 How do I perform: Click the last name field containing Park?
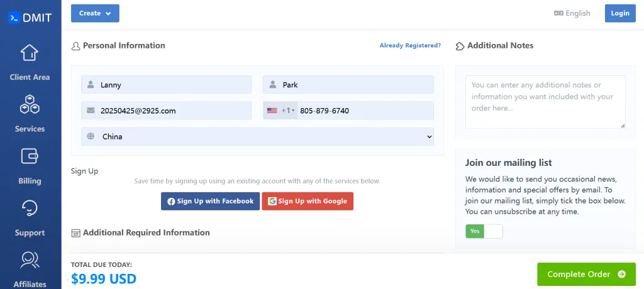348,85
